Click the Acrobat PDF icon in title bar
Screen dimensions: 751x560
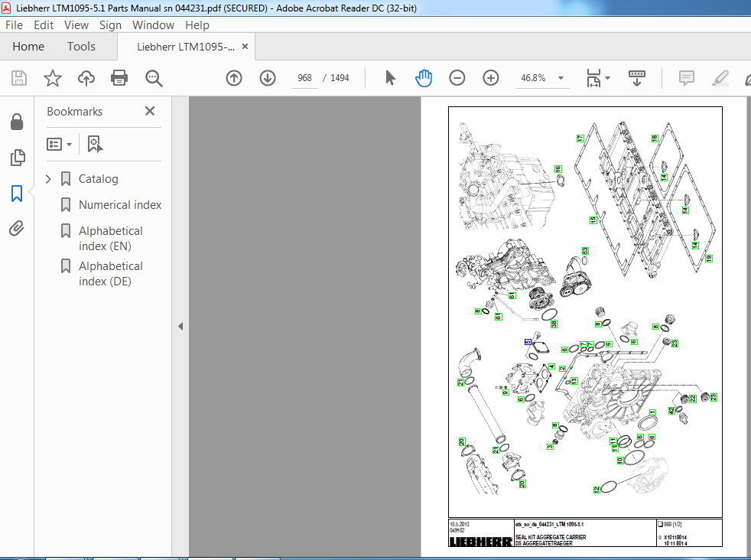pyautogui.click(x=6, y=8)
